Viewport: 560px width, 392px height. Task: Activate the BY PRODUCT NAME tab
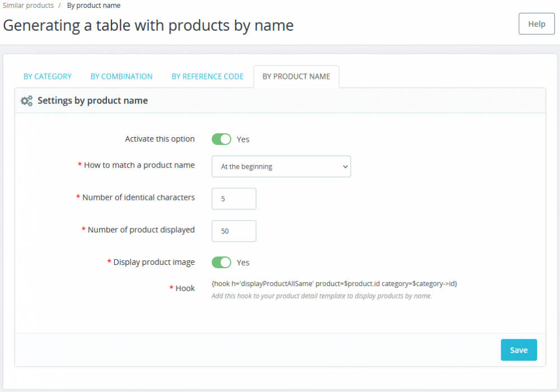coord(296,76)
